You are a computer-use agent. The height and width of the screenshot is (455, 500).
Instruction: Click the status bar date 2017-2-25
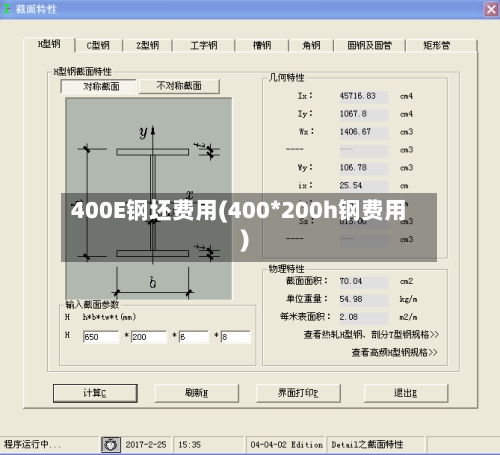[x=146, y=445]
